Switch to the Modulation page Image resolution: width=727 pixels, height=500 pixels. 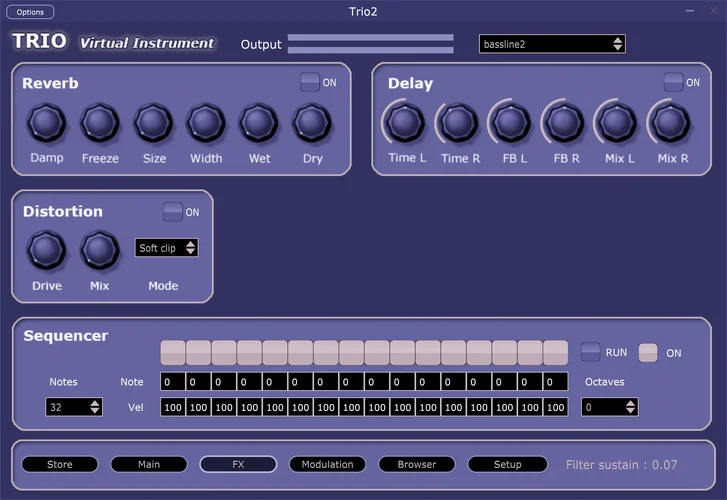point(327,464)
